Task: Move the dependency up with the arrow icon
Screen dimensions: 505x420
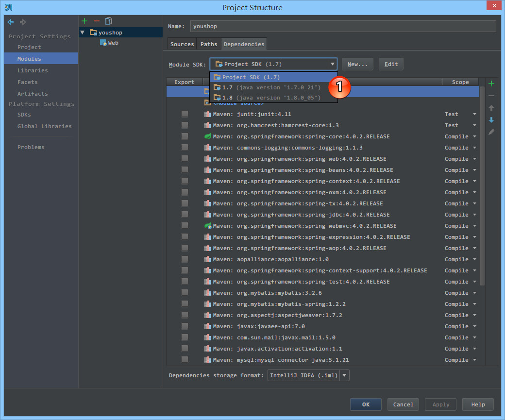Action: coord(491,108)
